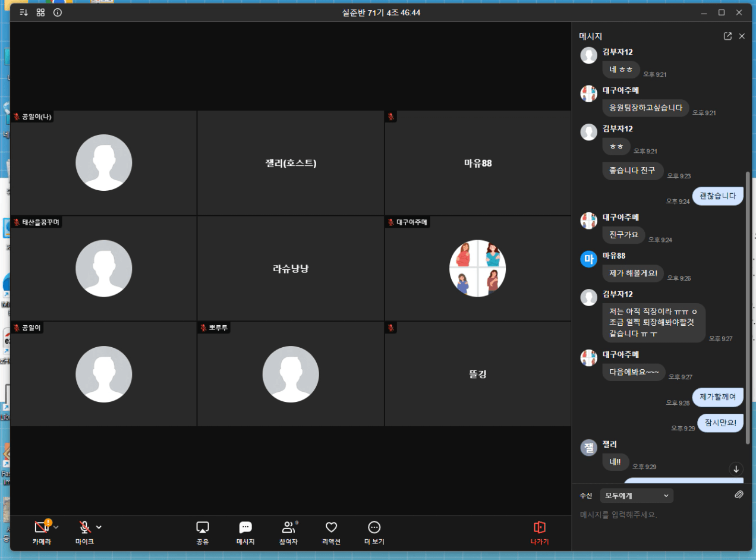Jump to latest message with down arrow
Viewport: 756px width, 560px height.
pyautogui.click(x=736, y=469)
